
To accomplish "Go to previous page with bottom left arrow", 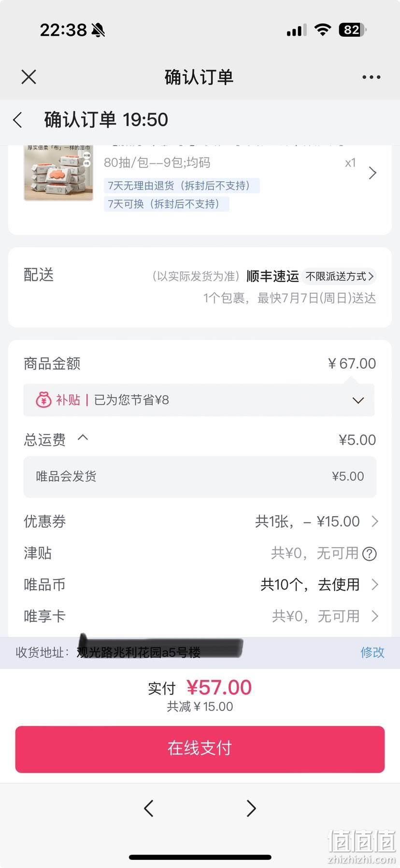I will [149, 808].
